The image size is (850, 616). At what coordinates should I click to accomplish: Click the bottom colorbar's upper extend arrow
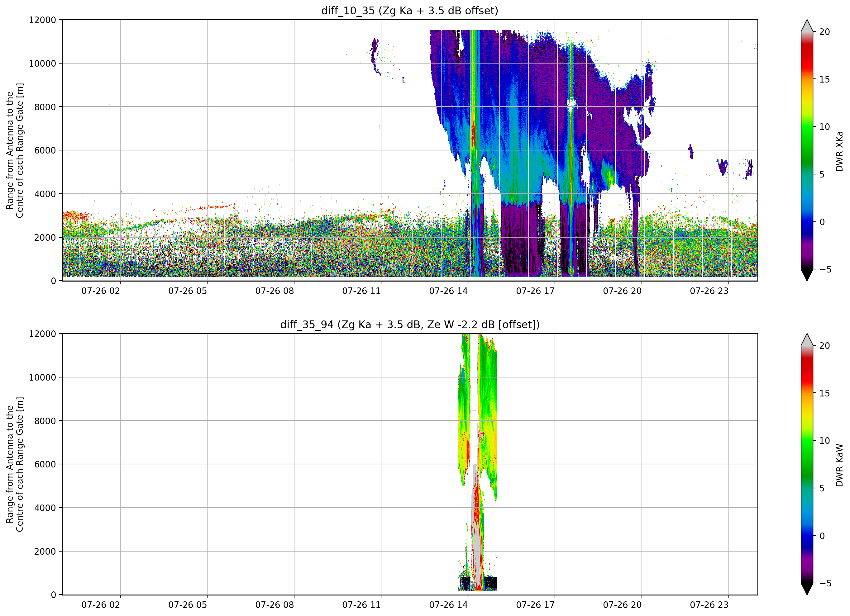click(x=807, y=339)
